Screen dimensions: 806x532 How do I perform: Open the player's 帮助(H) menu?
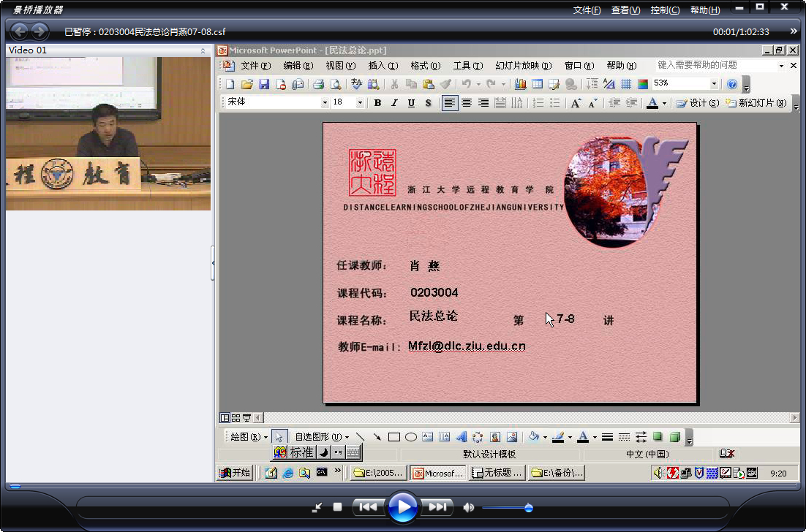point(705,10)
